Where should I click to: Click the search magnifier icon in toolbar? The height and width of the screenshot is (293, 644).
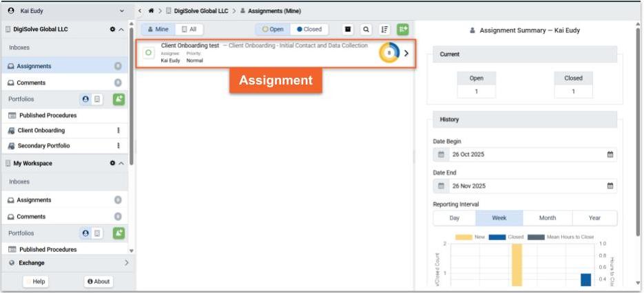coord(366,30)
